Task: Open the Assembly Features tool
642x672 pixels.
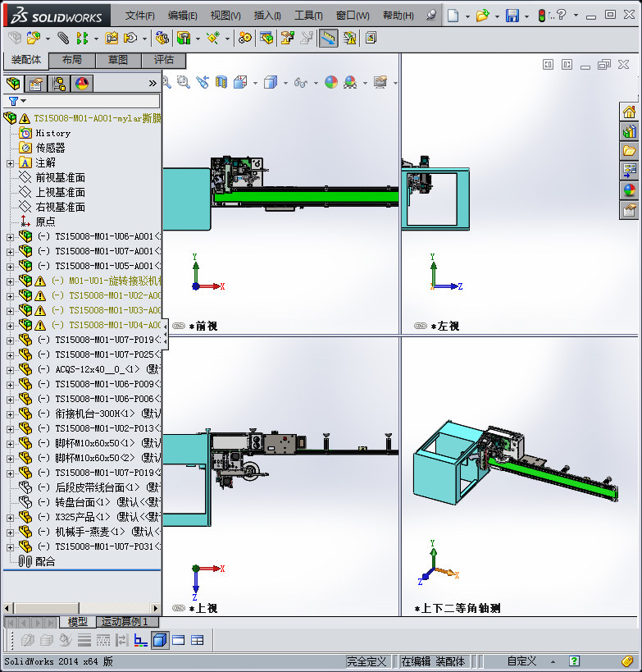Action: 184,38
